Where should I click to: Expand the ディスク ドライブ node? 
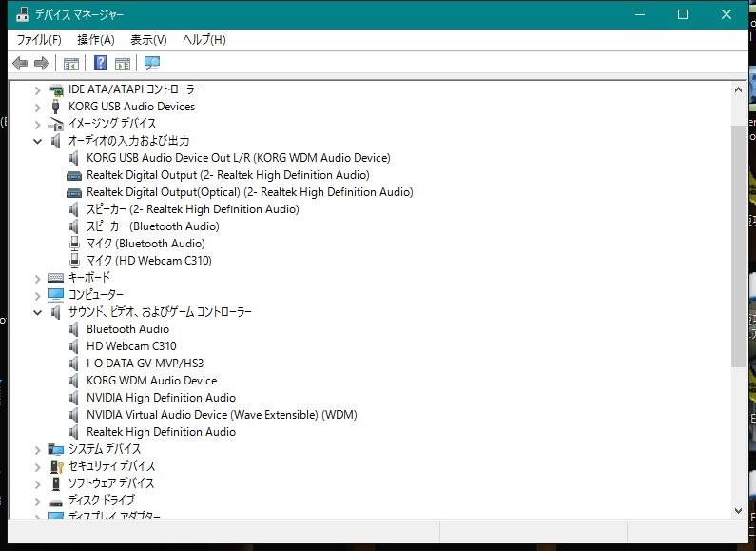[x=38, y=502]
